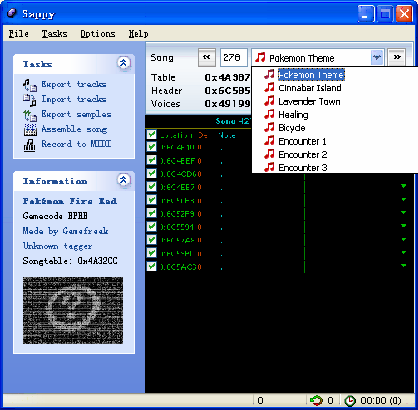This screenshot has height=410, width=418.
Task: Go to next song with >> button
Action: click(x=397, y=57)
